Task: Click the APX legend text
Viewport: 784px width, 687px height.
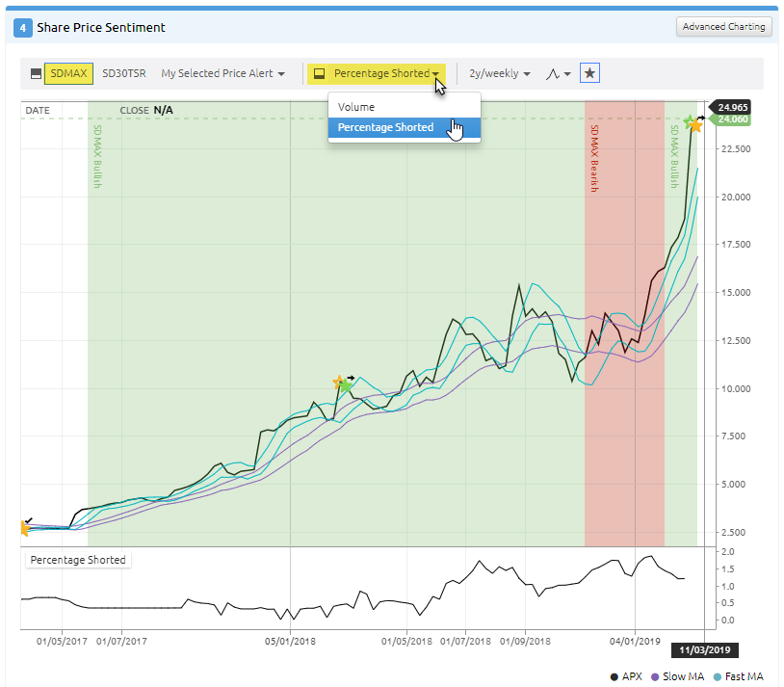Action: pos(632,677)
